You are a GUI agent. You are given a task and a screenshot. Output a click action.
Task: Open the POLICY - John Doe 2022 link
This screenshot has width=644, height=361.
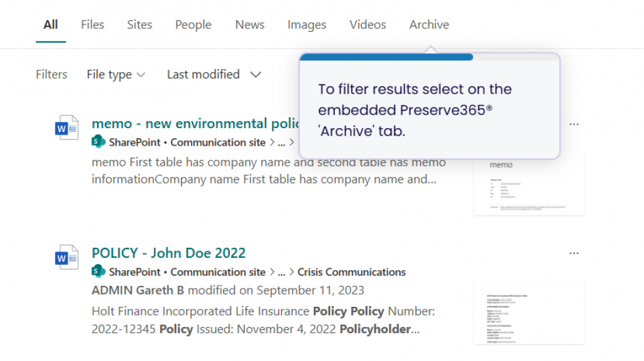tap(169, 253)
